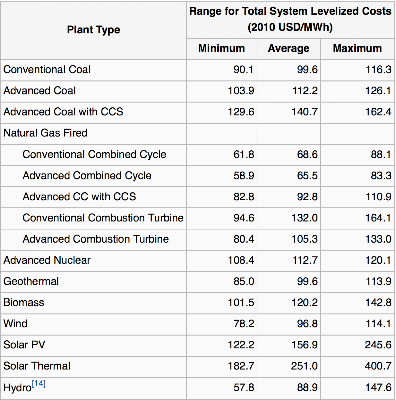Click the Biomass row label
Viewport: 396px width, 400px height.
click(24, 302)
